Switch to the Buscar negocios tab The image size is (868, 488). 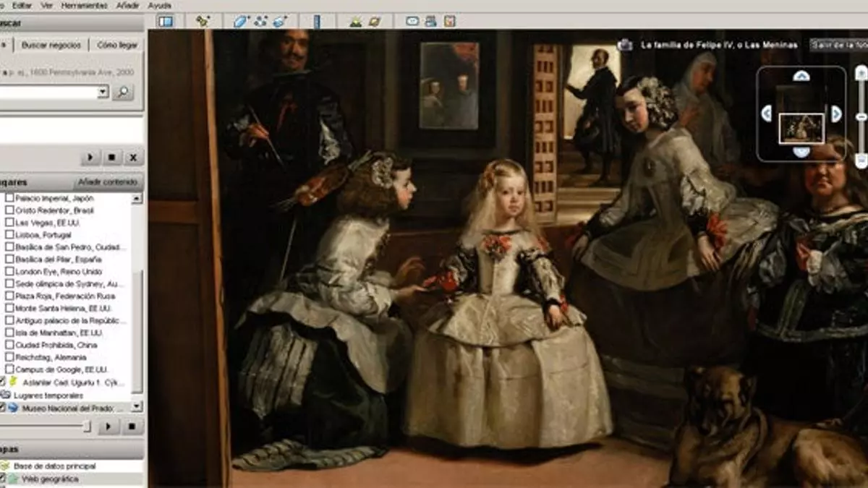[51, 45]
